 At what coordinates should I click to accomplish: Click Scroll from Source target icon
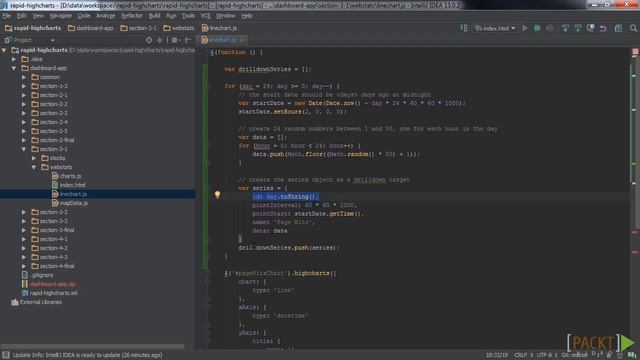[x=149, y=40]
